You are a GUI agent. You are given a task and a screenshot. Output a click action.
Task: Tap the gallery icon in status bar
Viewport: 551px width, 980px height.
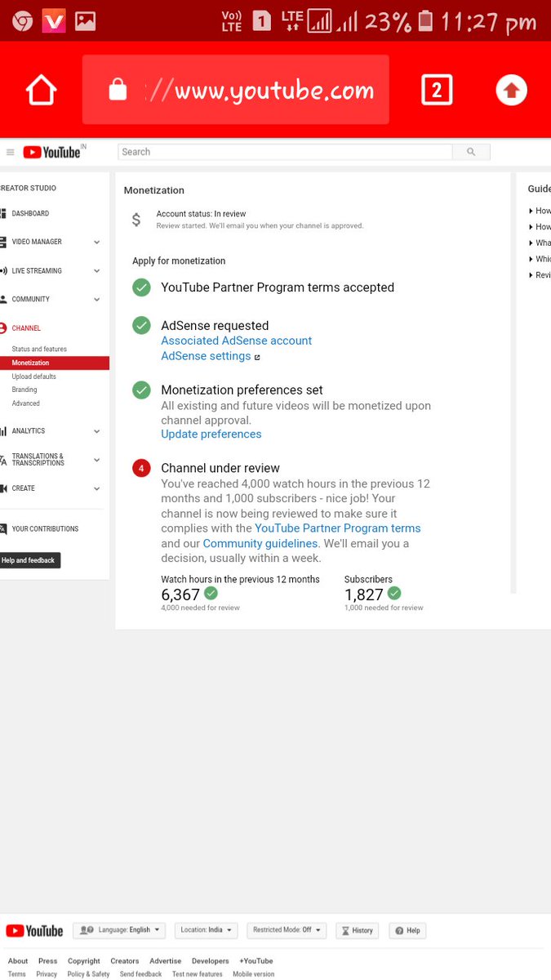tap(86, 21)
